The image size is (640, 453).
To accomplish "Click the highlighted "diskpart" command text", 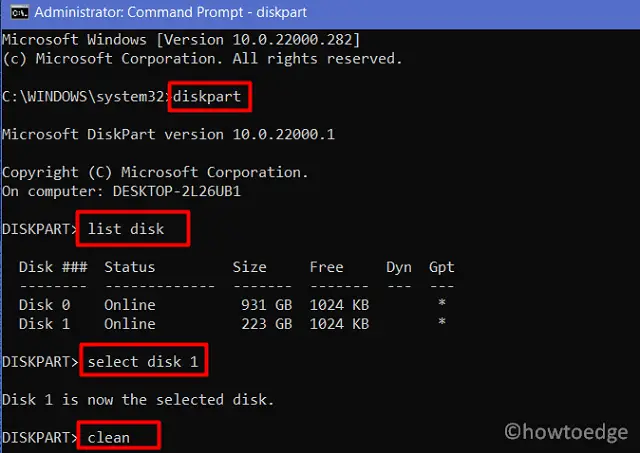I will coord(210,97).
